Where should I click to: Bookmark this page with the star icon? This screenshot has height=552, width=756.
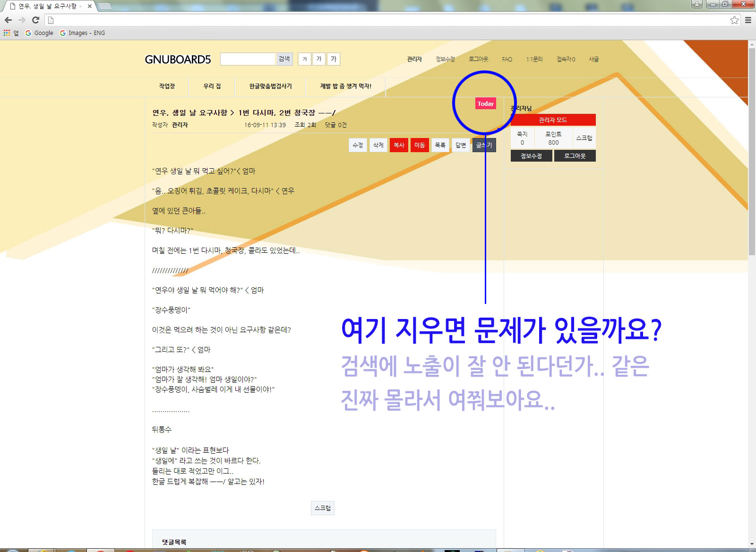[x=734, y=20]
